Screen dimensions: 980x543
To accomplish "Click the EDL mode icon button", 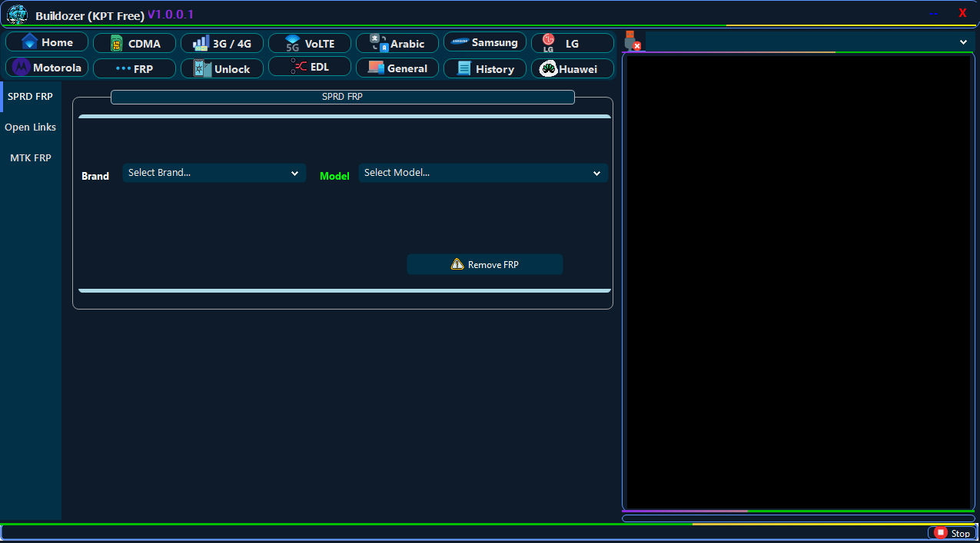I will [298, 67].
